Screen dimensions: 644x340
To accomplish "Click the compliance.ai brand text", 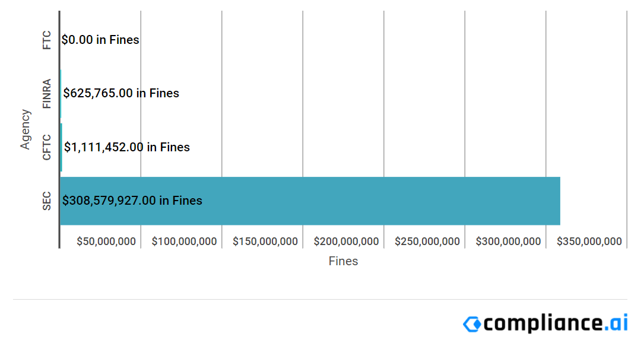I will coord(556,323).
